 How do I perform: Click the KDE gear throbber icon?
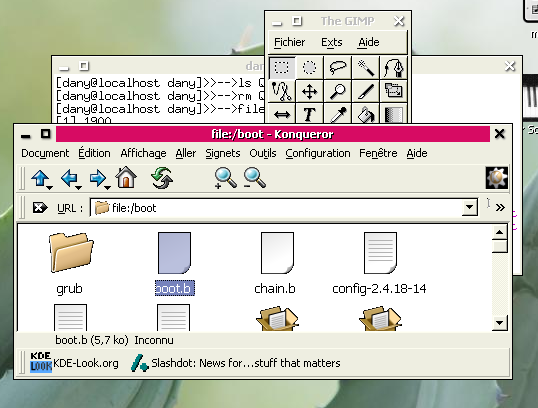pyautogui.click(x=496, y=178)
